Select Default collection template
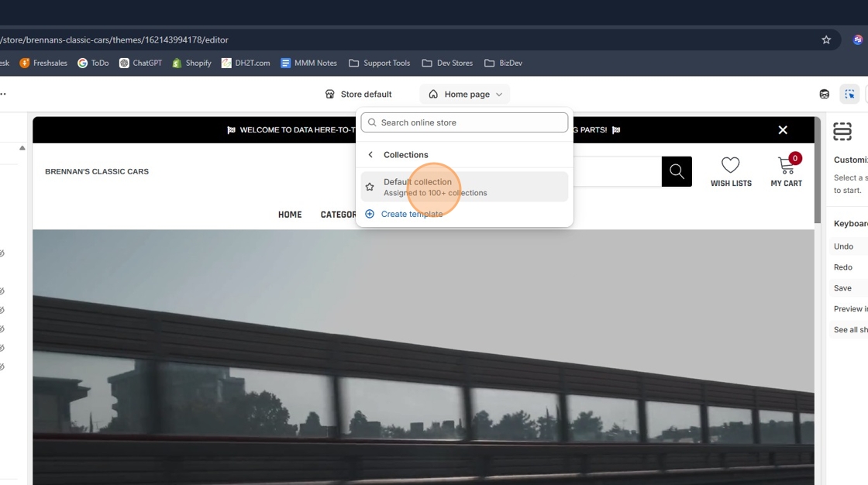868x485 pixels. point(464,187)
